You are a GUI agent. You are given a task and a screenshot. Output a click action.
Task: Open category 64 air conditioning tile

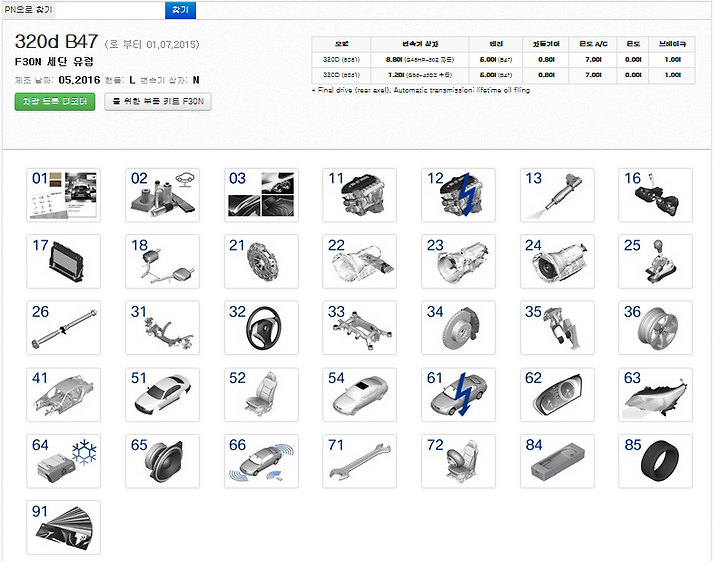[63, 461]
